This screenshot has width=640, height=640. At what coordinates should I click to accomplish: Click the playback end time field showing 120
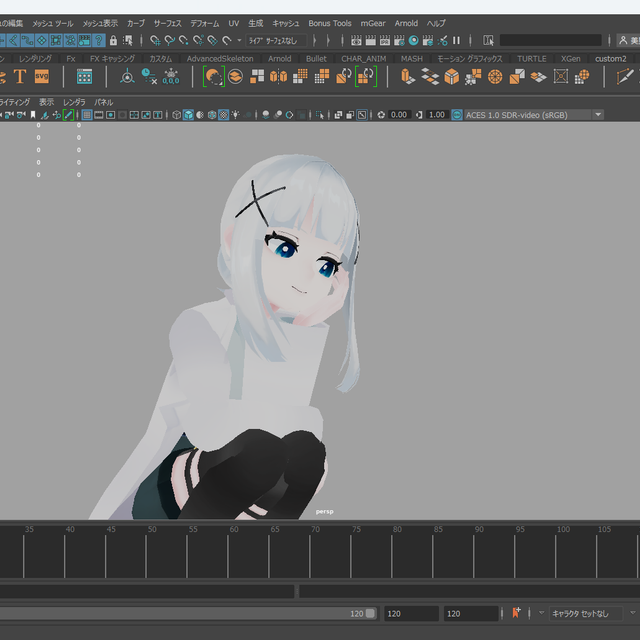(x=411, y=613)
